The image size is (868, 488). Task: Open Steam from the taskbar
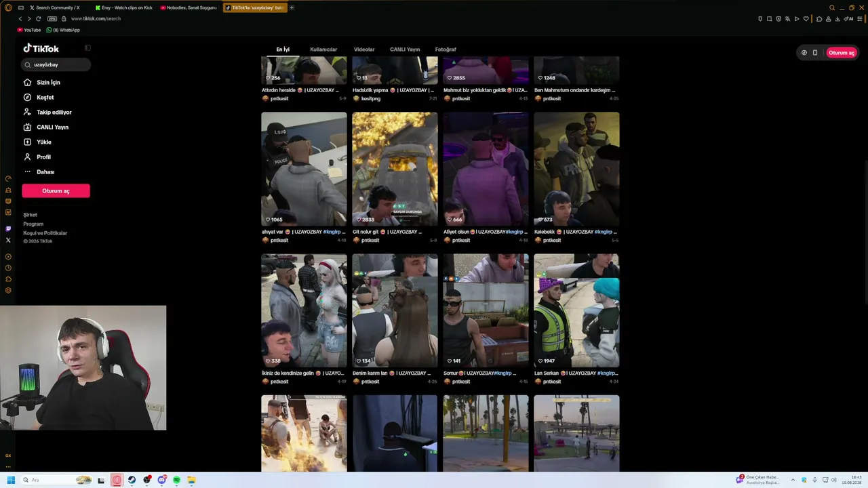pyautogui.click(x=132, y=480)
